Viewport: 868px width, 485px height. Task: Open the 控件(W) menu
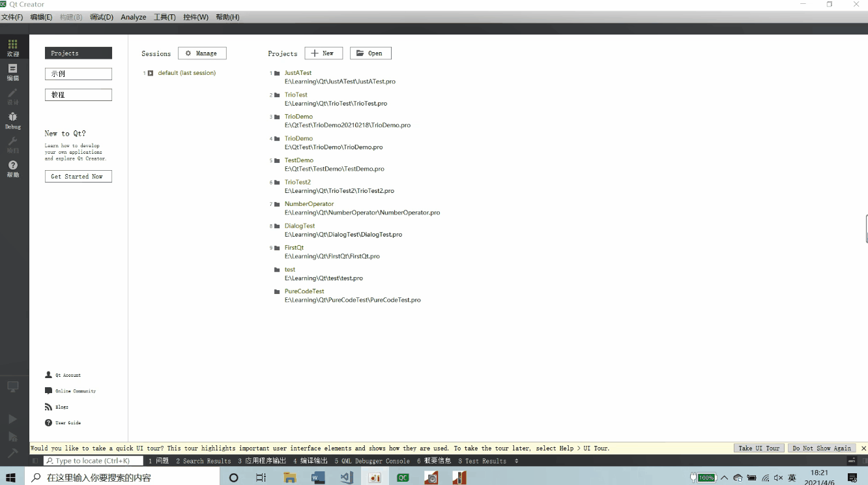pyautogui.click(x=196, y=17)
